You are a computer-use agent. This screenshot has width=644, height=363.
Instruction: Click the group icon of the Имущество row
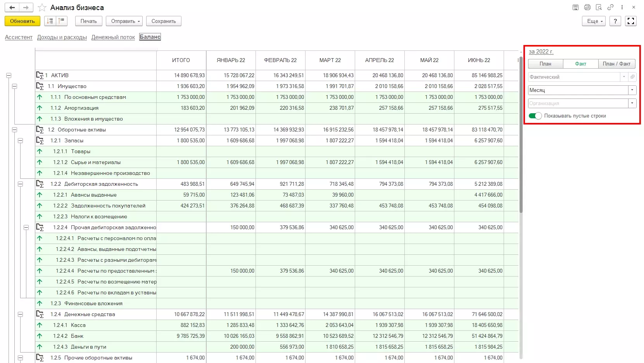[40, 86]
